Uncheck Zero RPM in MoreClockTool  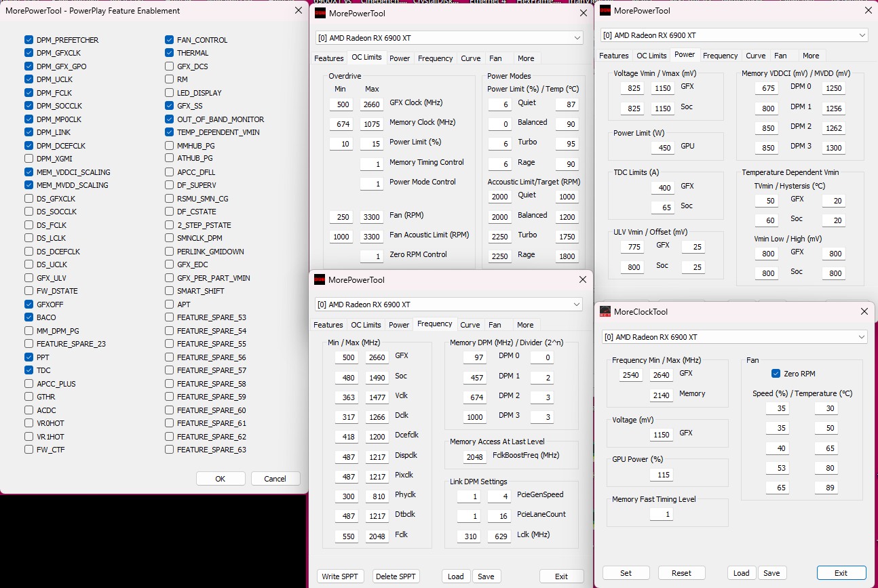[776, 374]
